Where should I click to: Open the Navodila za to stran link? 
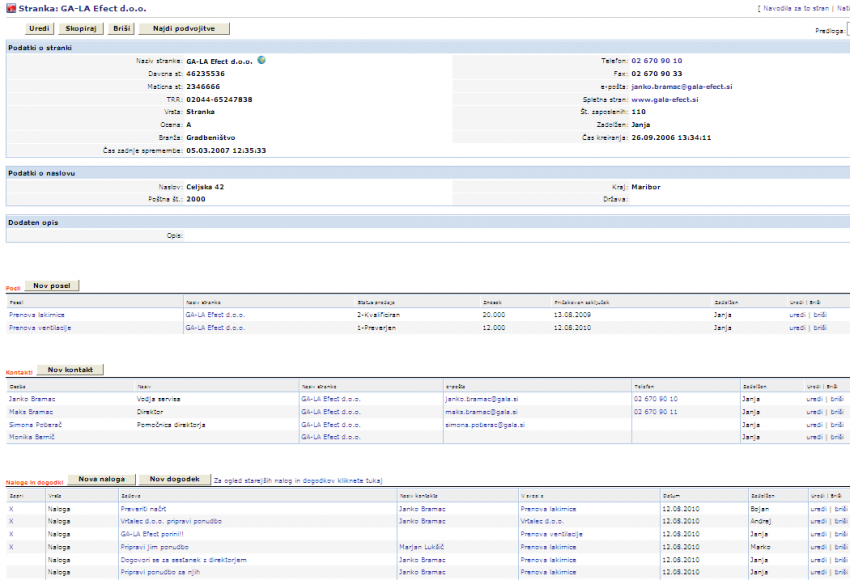tap(795, 8)
